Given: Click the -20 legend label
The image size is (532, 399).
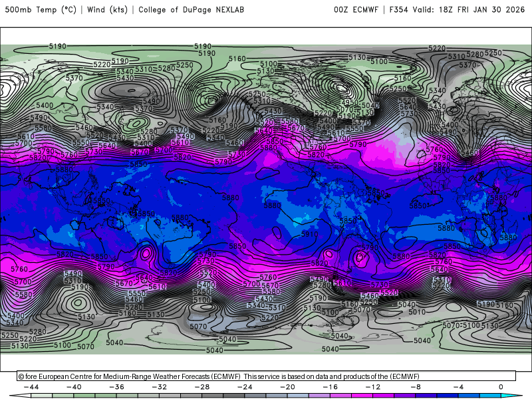Looking at the screenshot, I should [287, 387].
